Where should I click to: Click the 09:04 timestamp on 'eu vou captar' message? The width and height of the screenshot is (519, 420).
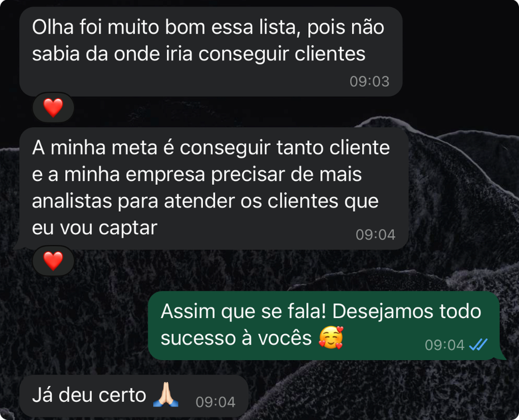coord(376,235)
